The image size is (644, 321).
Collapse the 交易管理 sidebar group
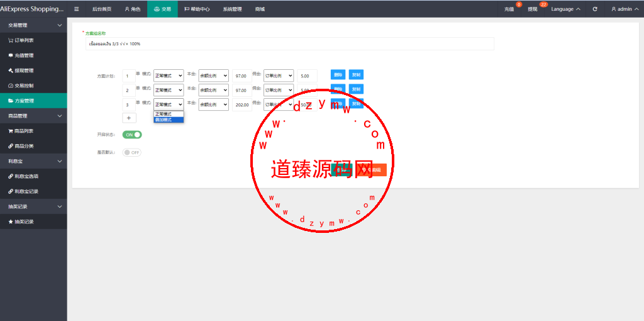pyautogui.click(x=33, y=25)
